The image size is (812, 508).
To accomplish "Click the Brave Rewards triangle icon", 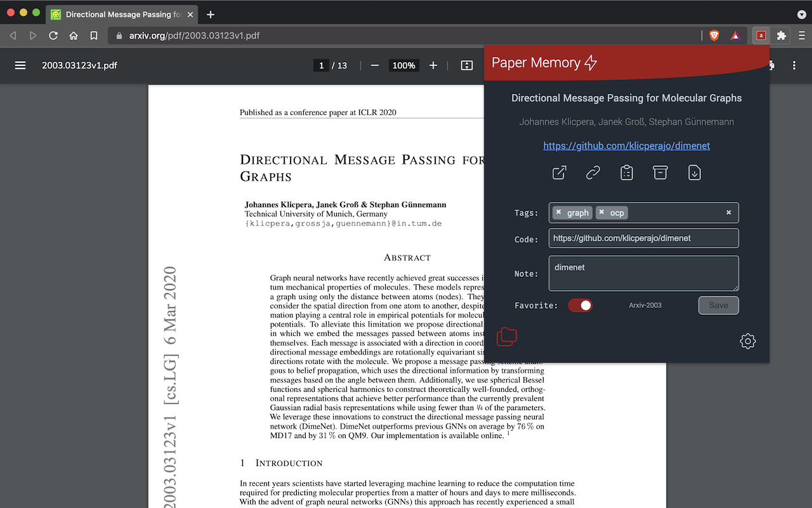I will click(x=735, y=36).
